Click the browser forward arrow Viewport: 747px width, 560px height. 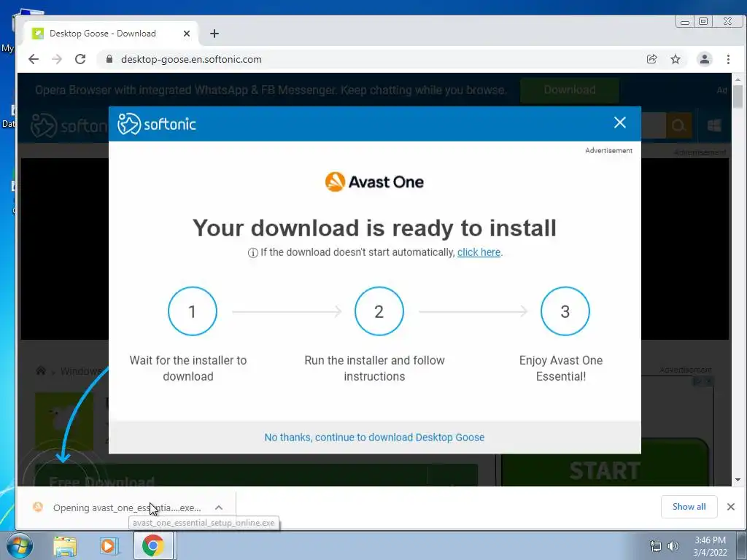(x=57, y=59)
